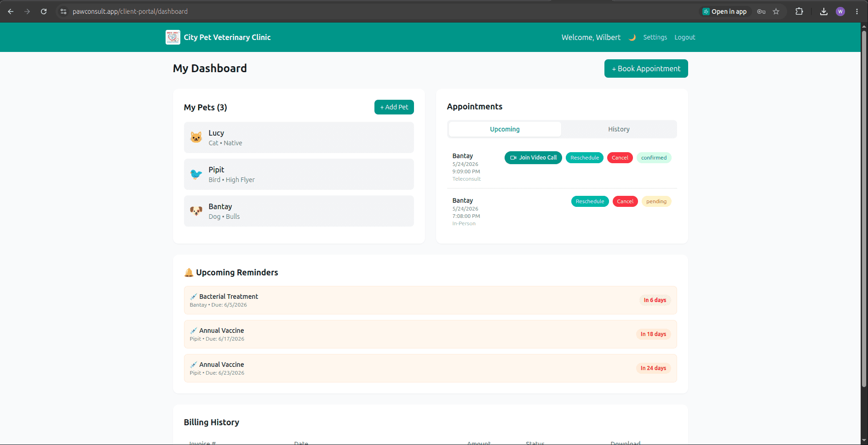Image resolution: width=868 pixels, height=445 pixels.
Task: Click the Upcoming Reminders bell icon
Action: (x=189, y=273)
